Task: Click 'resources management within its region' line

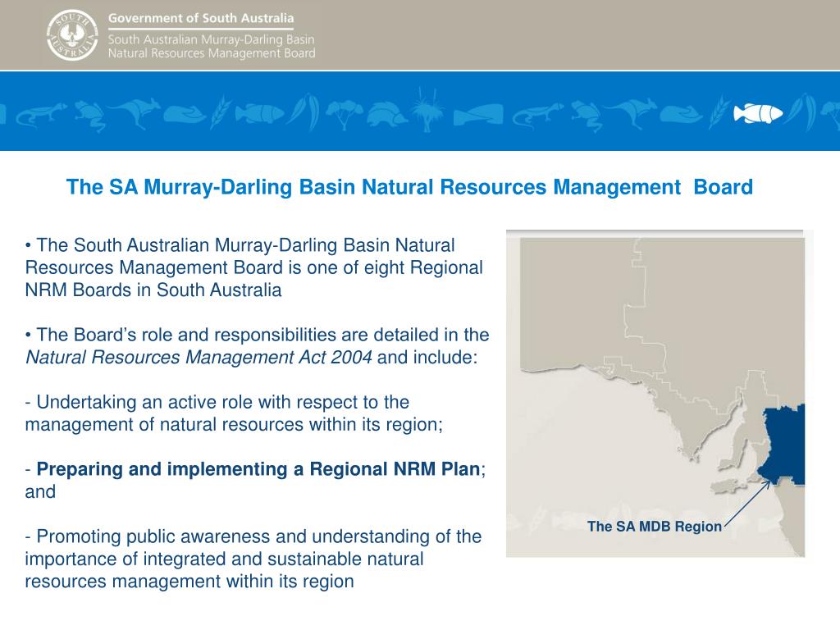Action: coord(189,582)
